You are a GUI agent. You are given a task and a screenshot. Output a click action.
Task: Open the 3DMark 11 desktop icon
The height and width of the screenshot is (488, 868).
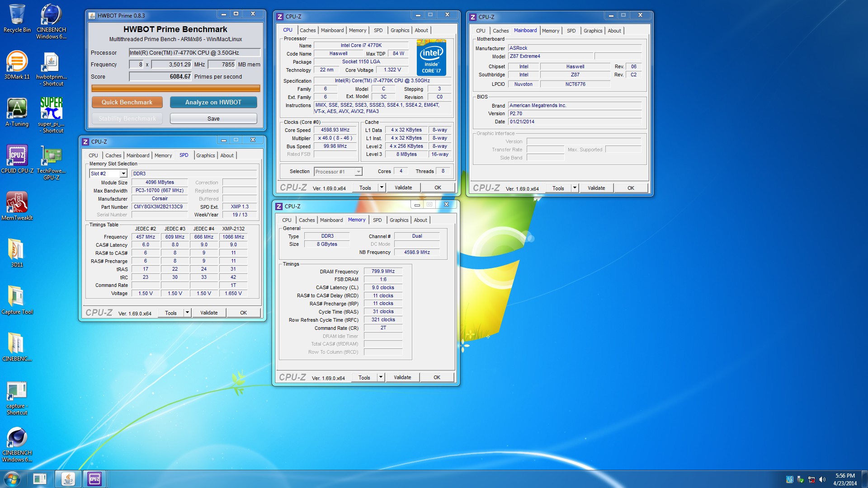17,66
